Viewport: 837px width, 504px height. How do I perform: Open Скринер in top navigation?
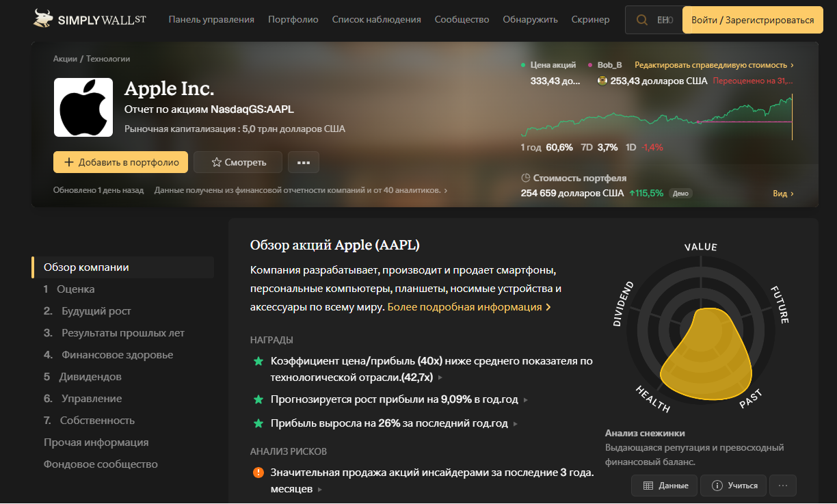pos(591,20)
